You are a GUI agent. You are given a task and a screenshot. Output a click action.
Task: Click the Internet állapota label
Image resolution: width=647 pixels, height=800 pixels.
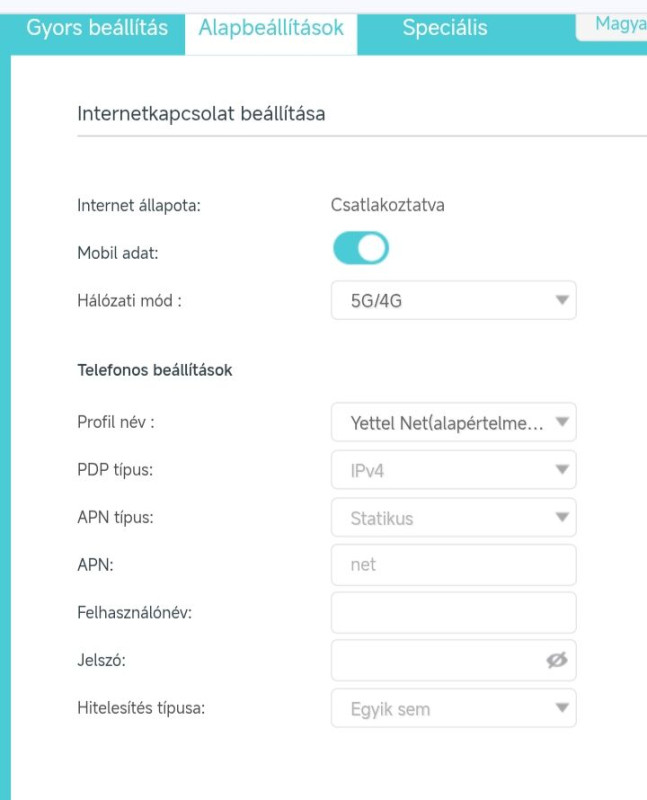pyautogui.click(x=139, y=206)
